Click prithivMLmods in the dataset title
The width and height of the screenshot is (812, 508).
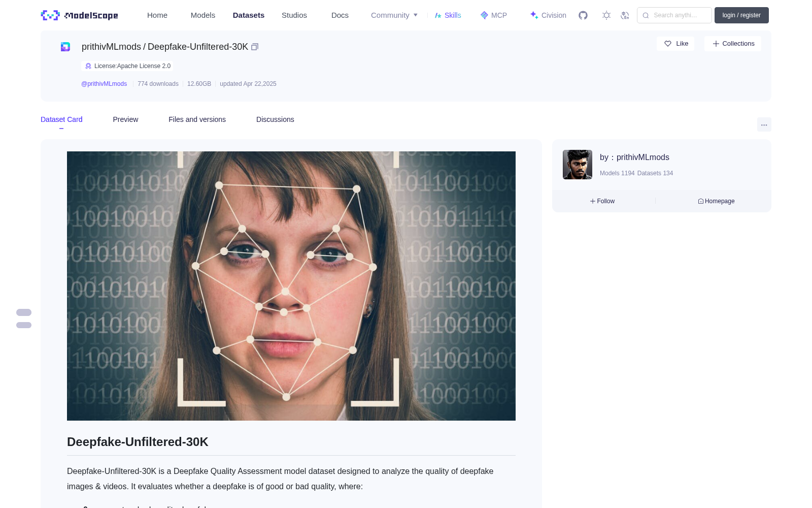point(111,47)
